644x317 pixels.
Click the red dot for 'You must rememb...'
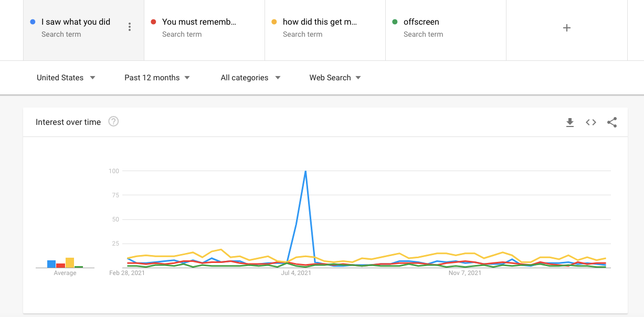click(x=153, y=22)
